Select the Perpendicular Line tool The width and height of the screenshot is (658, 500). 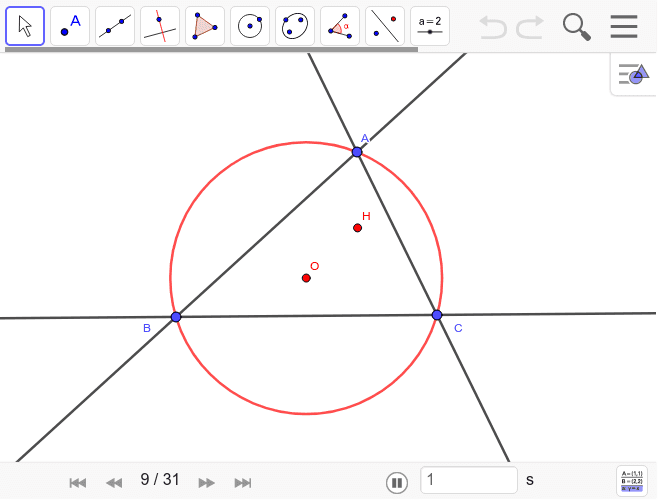pos(160,26)
